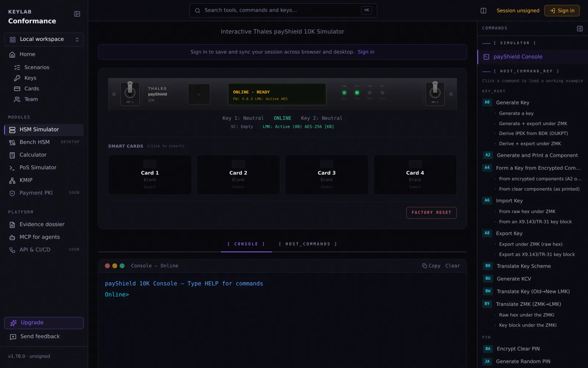The width and height of the screenshot is (588, 368).
Task: Turn the right Key 2 lock switch
Action: click(x=435, y=93)
